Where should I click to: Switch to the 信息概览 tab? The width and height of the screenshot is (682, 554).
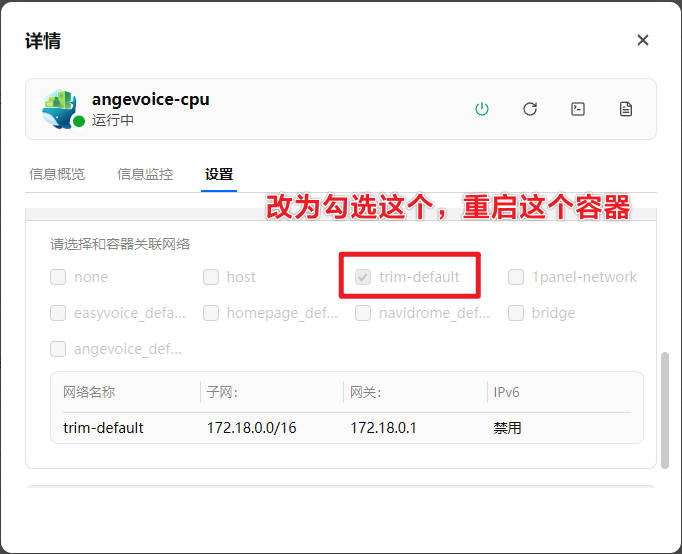[57, 174]
